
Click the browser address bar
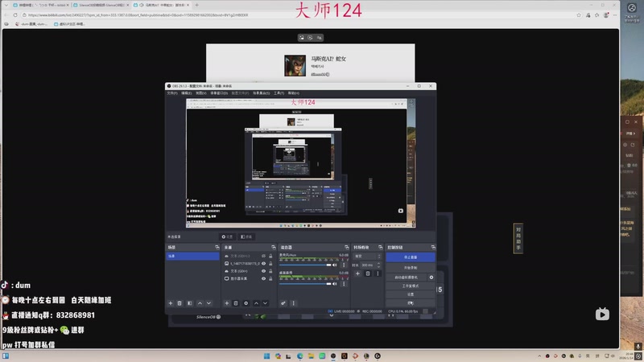(x=242, y=14)
